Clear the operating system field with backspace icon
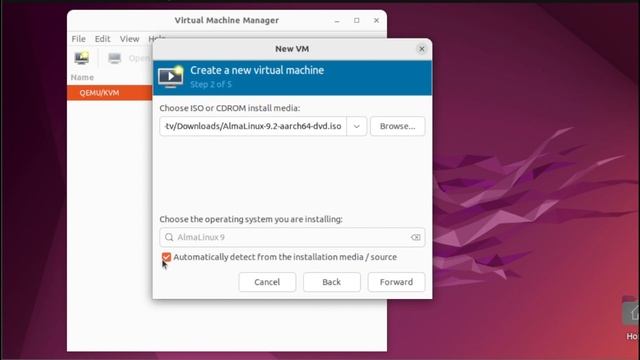The height and width of the screenshot is (360, 640). point(416,237)
